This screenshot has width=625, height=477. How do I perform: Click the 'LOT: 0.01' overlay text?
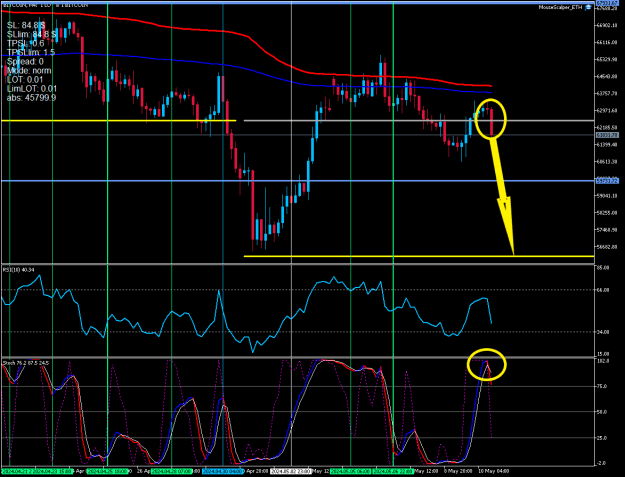coord(26,80)
